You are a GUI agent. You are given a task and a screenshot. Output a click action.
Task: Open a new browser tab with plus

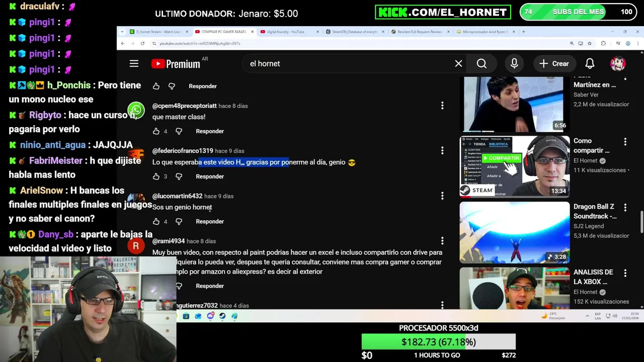click(523, 32)
